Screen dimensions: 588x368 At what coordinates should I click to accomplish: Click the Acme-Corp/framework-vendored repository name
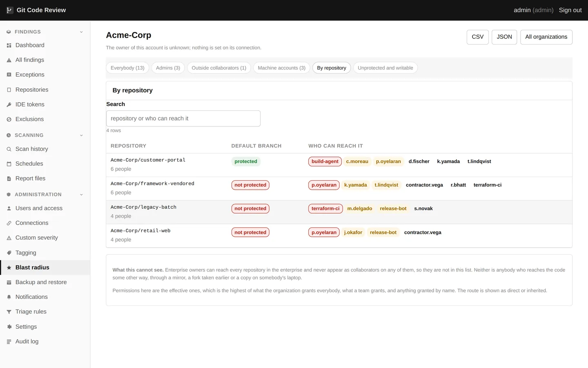(152, 184)
